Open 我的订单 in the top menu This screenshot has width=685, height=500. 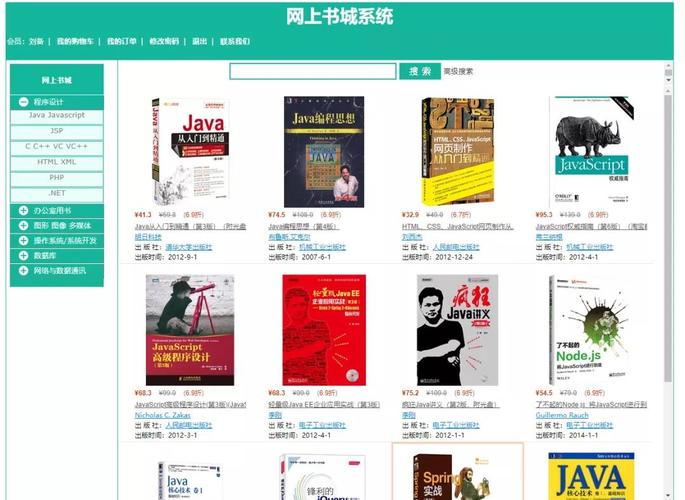pos(122,41)
